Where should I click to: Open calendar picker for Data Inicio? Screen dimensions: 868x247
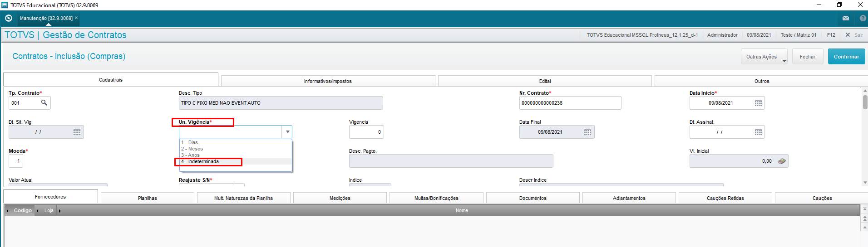(x=758, y=103)
